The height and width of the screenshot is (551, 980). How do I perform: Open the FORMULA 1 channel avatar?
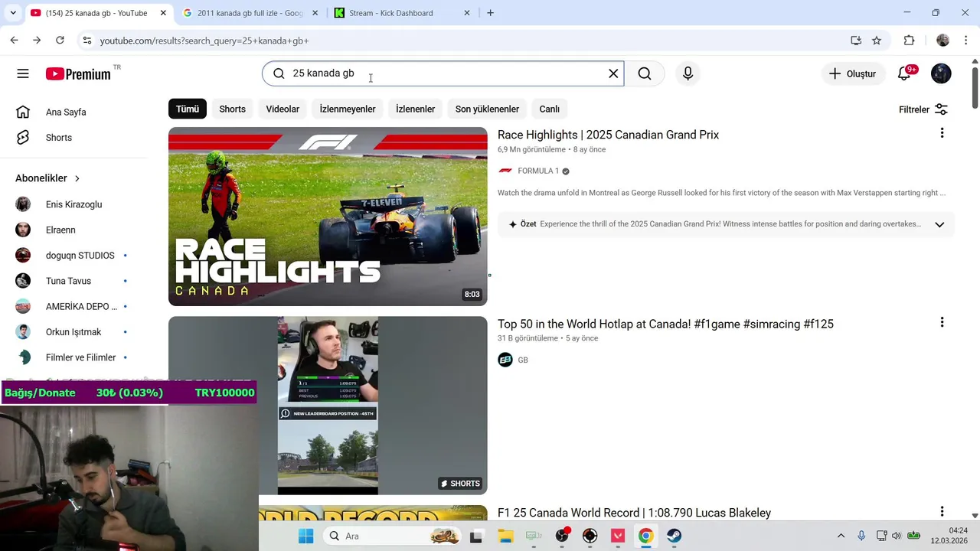pos(505,171)
